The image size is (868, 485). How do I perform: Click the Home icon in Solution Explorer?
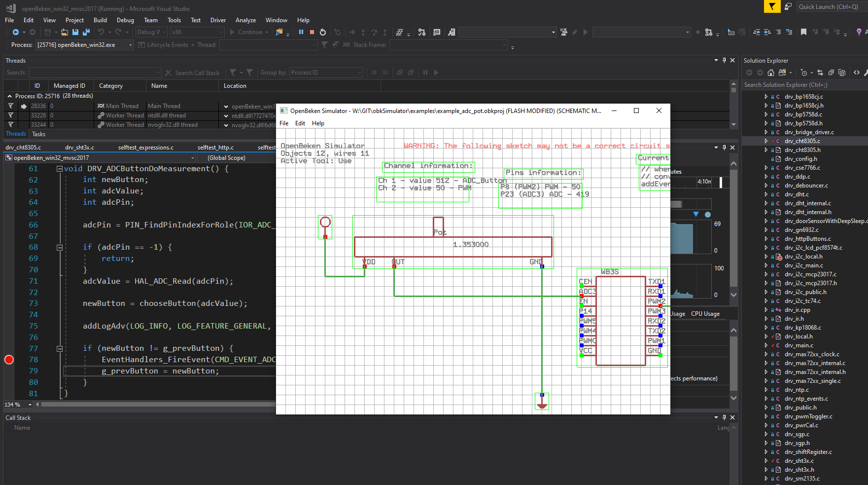(771, 73)
